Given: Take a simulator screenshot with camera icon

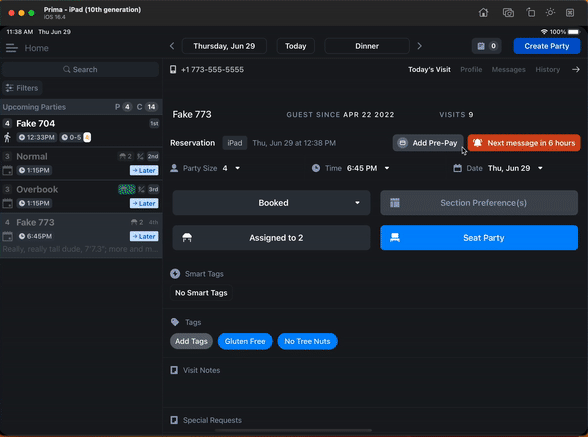Looking at the screenshot, I should (508, 13).
